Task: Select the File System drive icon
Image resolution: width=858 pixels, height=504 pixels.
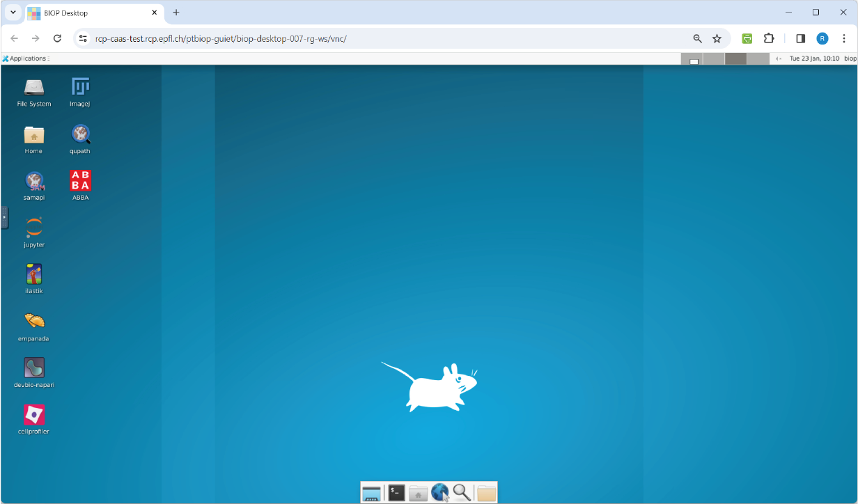Action: (34, 87)
